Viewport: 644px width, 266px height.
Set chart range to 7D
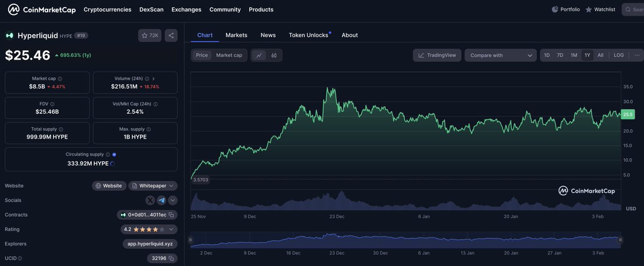click(560, 55)
